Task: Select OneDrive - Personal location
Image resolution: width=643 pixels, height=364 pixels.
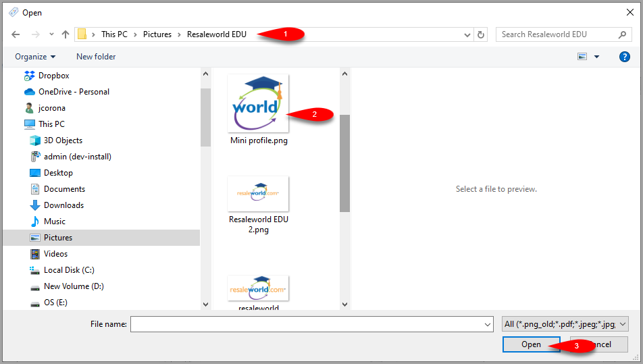Action: [66, 92]
